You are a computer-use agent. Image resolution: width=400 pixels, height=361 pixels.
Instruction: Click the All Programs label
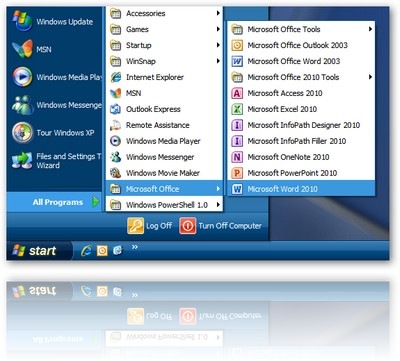pos(58,202)
